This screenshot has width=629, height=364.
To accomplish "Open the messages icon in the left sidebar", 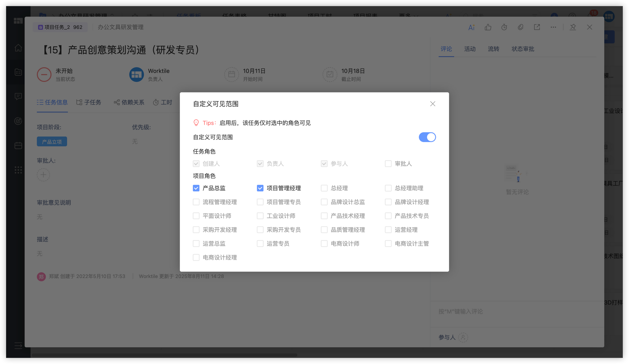I will click(18, 97).
